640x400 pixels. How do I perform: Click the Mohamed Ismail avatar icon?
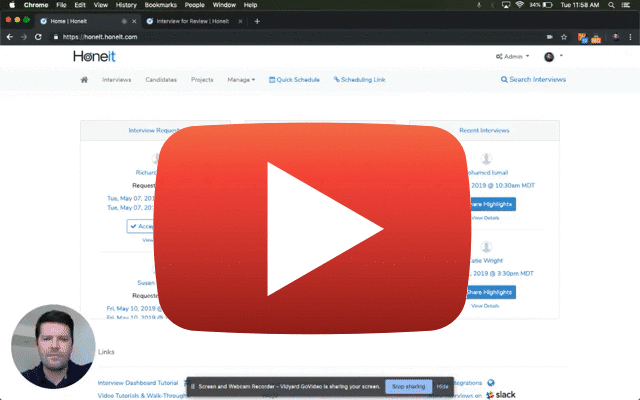[486, 158]
